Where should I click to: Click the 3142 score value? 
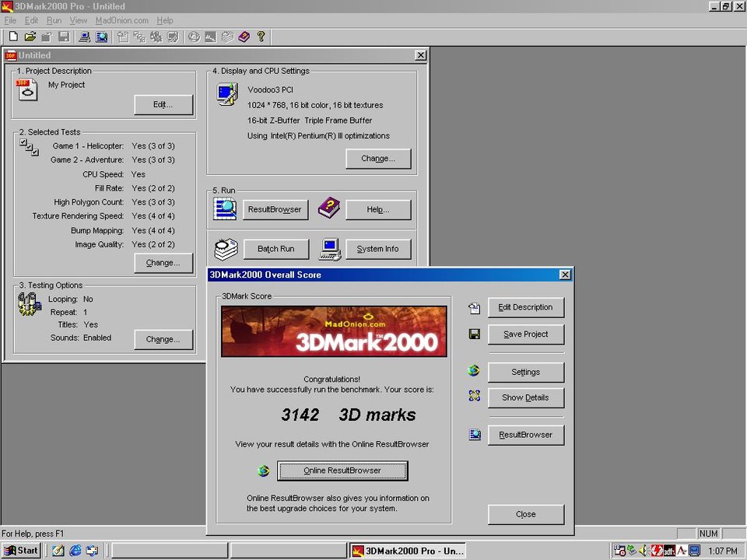(300, 415)
